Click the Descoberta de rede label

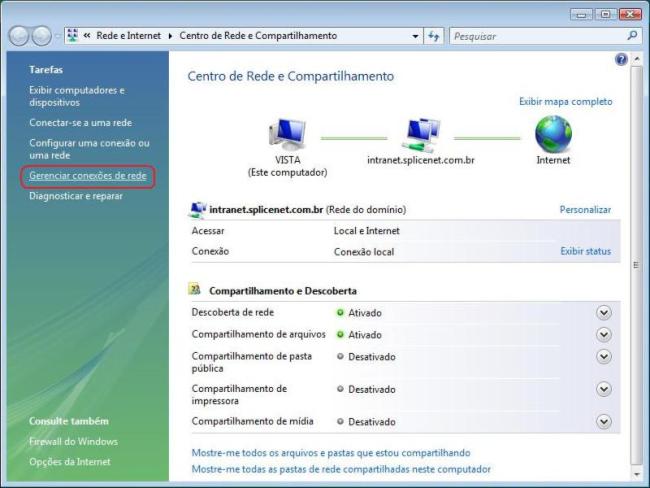pyautogui.click(x=233, y=313)
